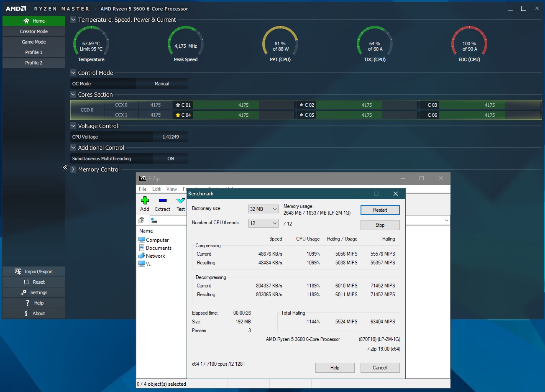Open the File menu in 7-Zip
Screen dimensions: 545x392
(143, 189)
